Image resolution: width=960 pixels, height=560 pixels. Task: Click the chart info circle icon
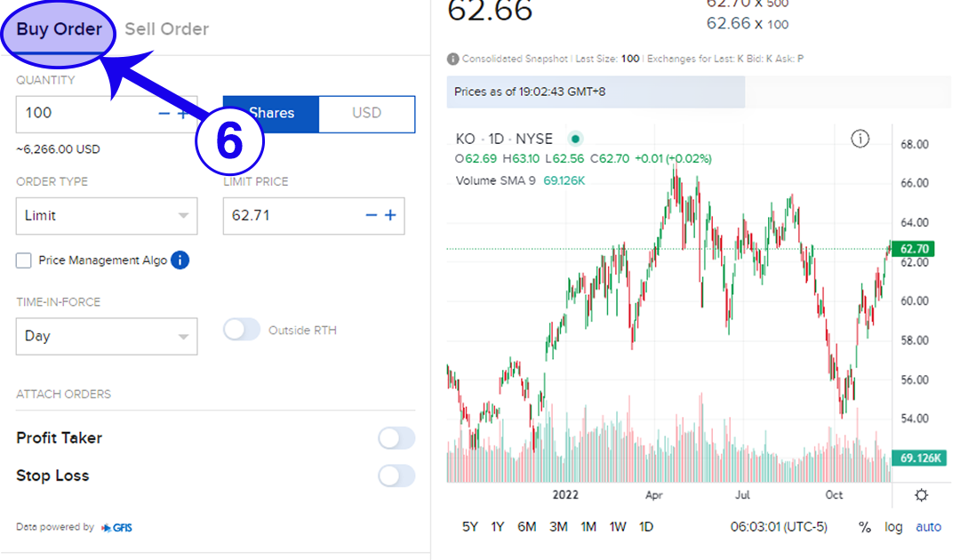pos(860,139)
